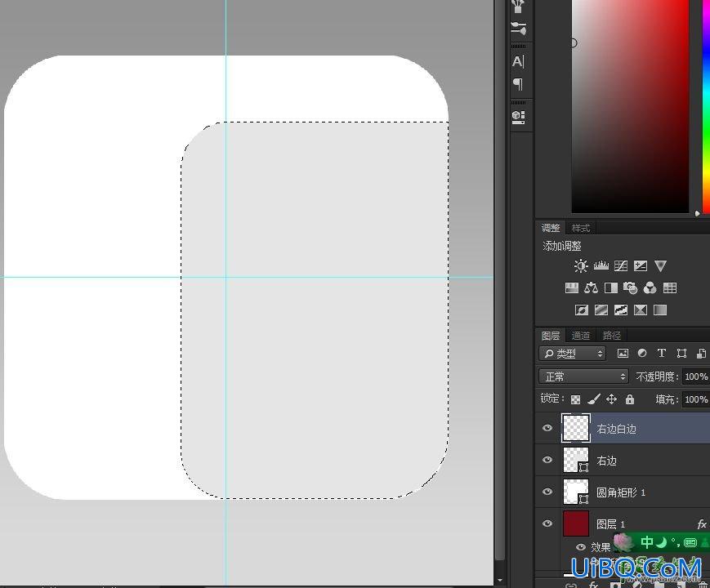
Task: Add a Brightness/Contrast adjustment
Action: point(581,265)
